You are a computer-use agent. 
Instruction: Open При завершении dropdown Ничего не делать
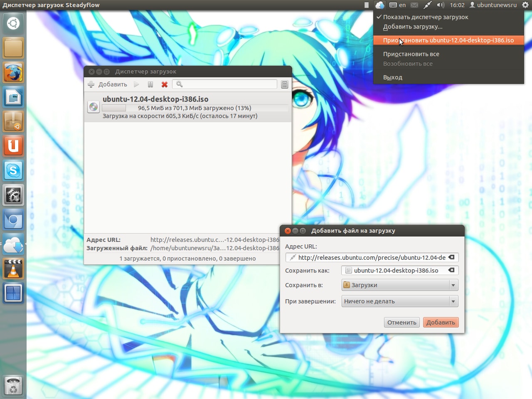pyautogui.click(x=400, y=301)
